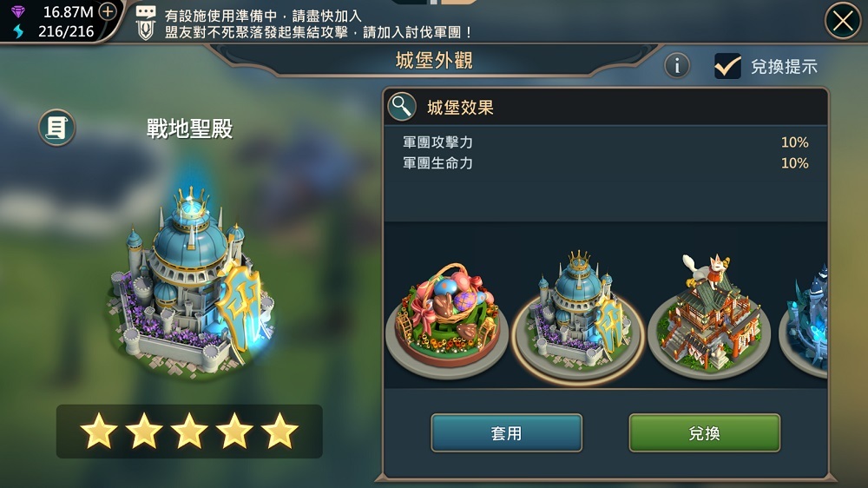
Task: Select the blue domed 戰地聖殿 skin thumbnail
Action: coord(578,316)
